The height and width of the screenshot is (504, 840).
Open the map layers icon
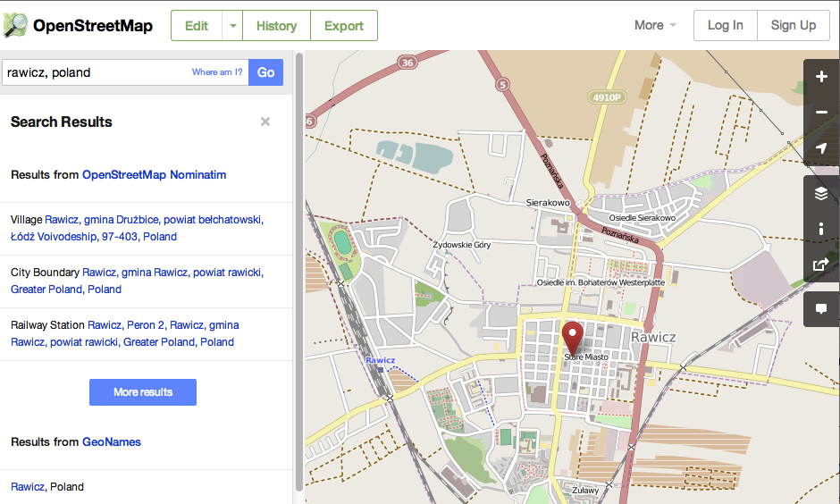pos(821,193)
